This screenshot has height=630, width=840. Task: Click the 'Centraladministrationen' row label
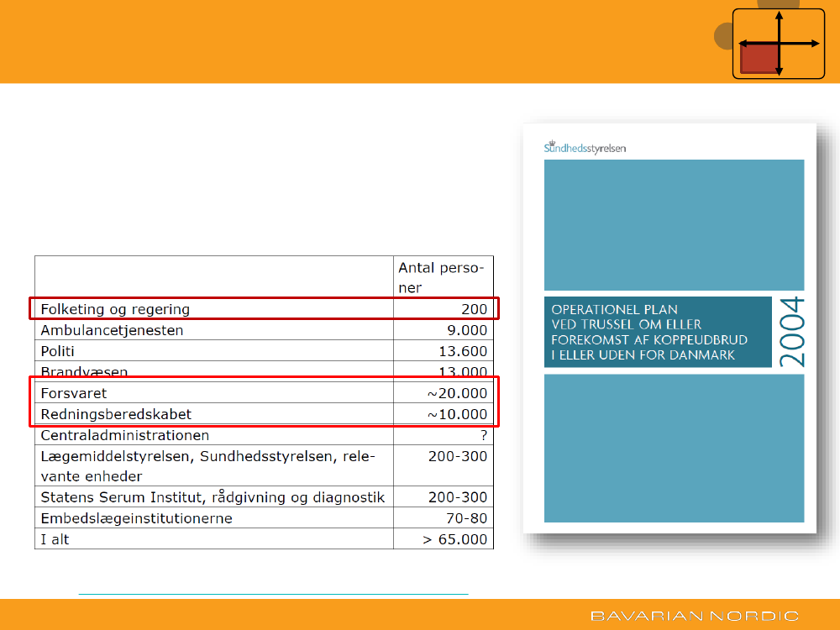125,435
